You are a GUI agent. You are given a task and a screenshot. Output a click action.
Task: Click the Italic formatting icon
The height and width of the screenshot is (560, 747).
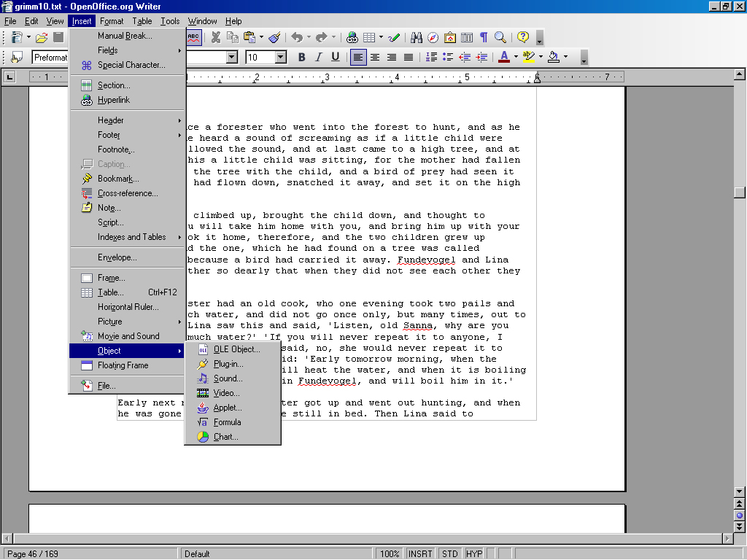point(319,57)
